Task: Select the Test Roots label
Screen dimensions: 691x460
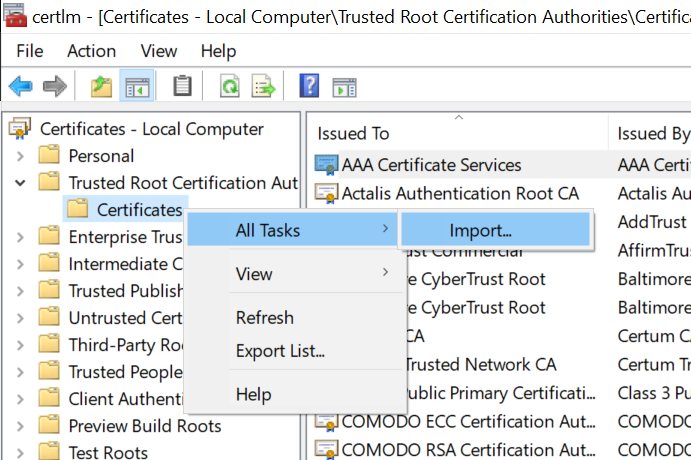Action: click(108, 453)
